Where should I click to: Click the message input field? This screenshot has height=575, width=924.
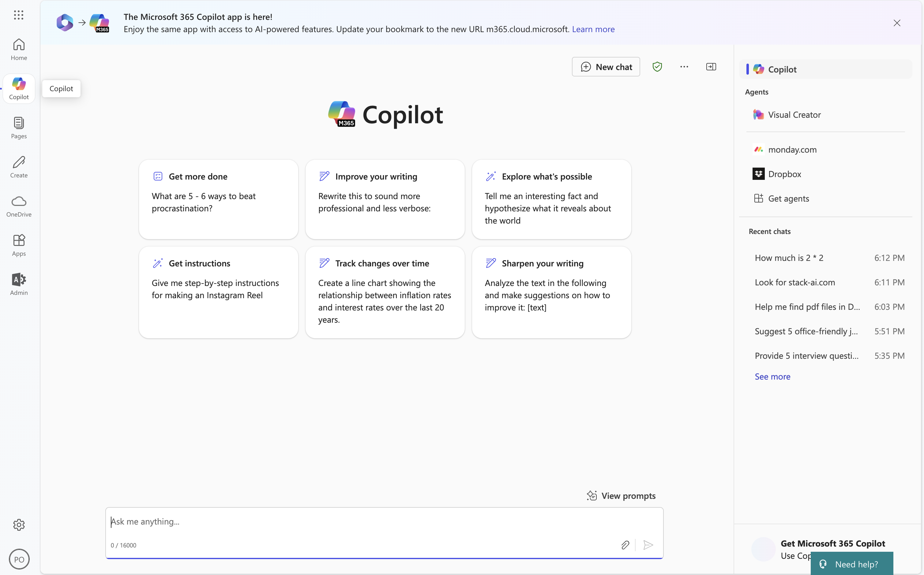385,522
